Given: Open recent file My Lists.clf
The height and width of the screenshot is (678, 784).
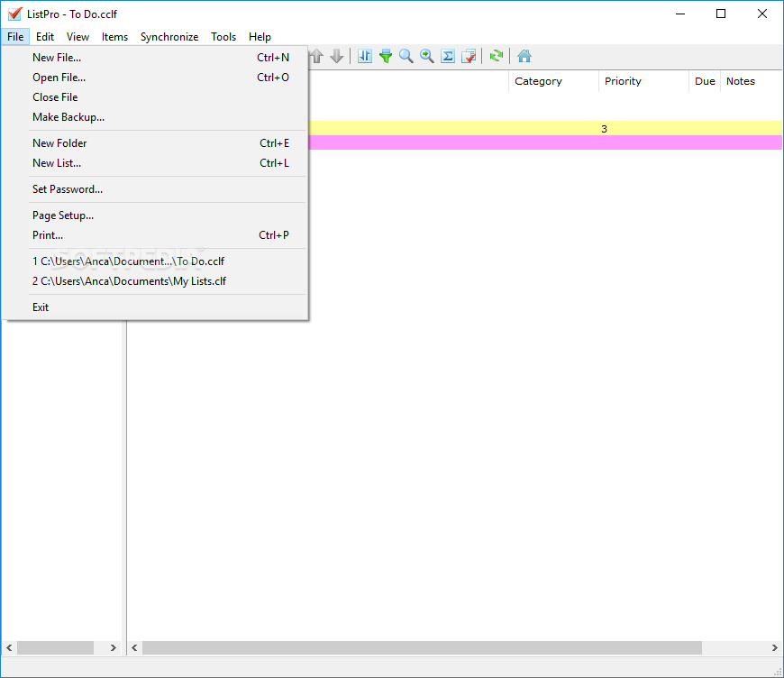Looking at the screenshot, I should click(x=155, y=281).
